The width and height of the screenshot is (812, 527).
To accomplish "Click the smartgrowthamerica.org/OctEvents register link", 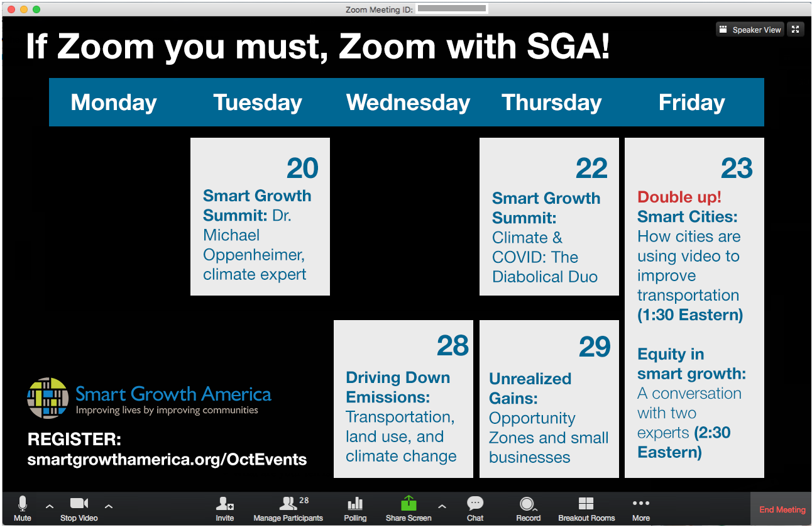I will (x=167, y=459).
